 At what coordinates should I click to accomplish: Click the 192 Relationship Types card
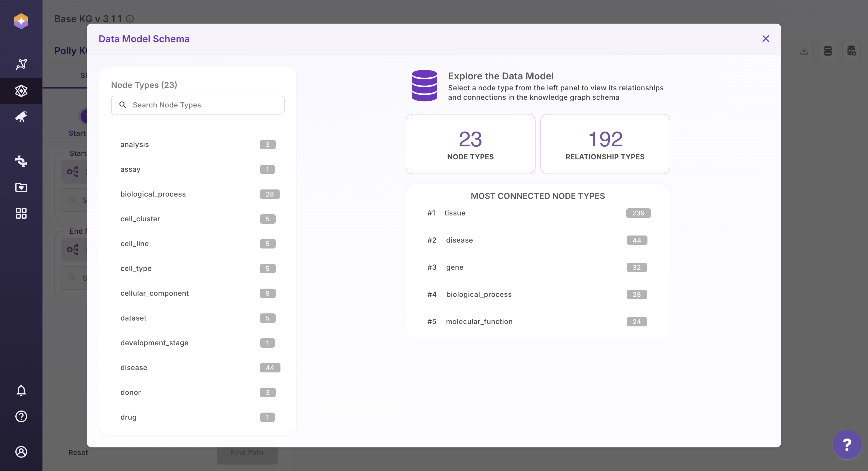605,144
